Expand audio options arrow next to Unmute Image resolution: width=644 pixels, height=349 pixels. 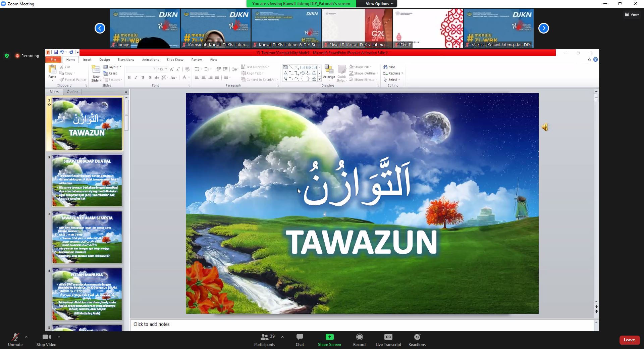coord(26,337)
